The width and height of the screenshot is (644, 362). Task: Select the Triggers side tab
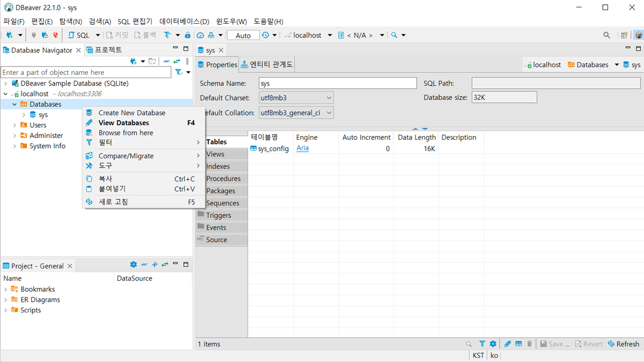pyautogui.click(x=221, y=215)
